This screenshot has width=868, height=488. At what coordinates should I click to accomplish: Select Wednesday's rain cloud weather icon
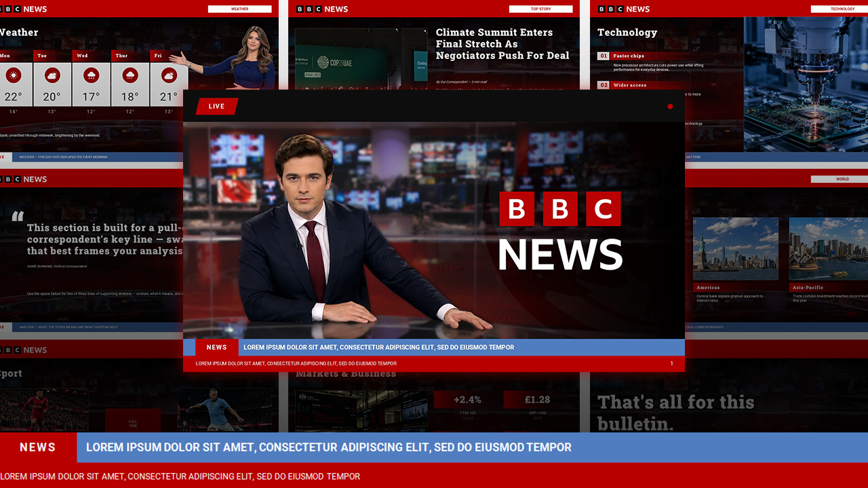click(x=91, y=75)
